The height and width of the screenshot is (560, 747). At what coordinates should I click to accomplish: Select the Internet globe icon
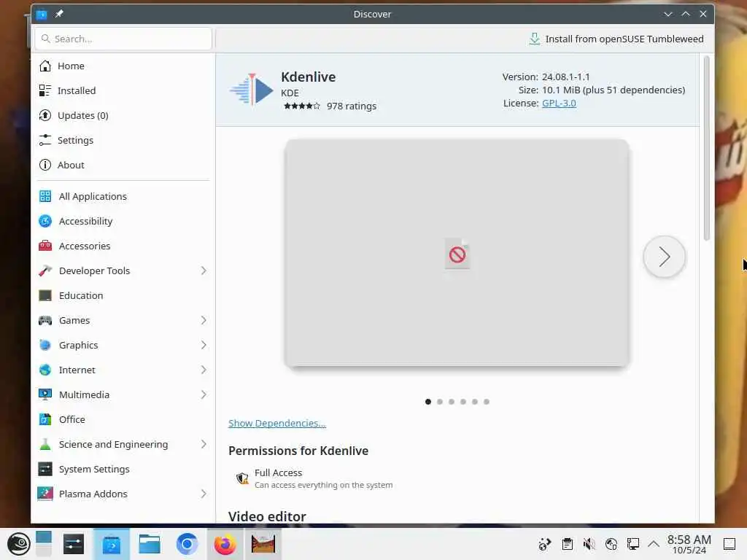[45, 370]
